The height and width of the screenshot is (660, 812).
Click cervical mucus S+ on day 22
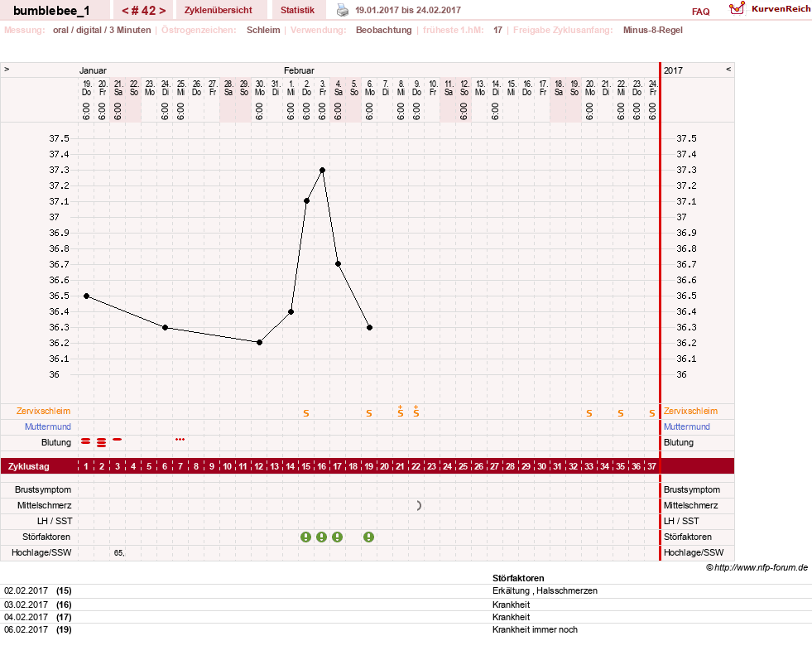[x=416, y=412]
